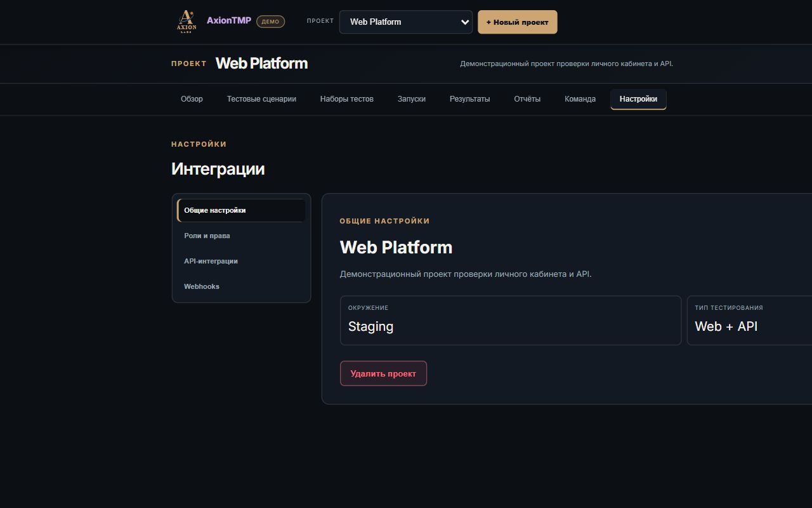Click the Web Platform heading in the settings card
The height and width of the screenshot is (508, 812).
396,247
